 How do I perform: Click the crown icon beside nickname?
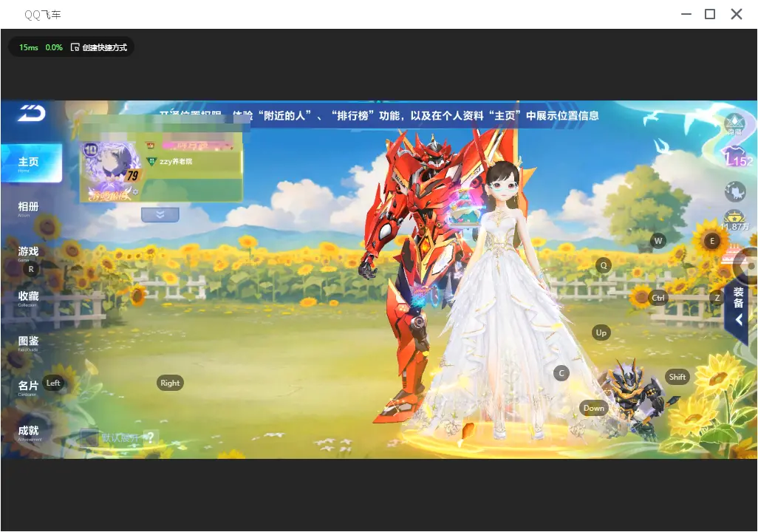pos(150,145)
